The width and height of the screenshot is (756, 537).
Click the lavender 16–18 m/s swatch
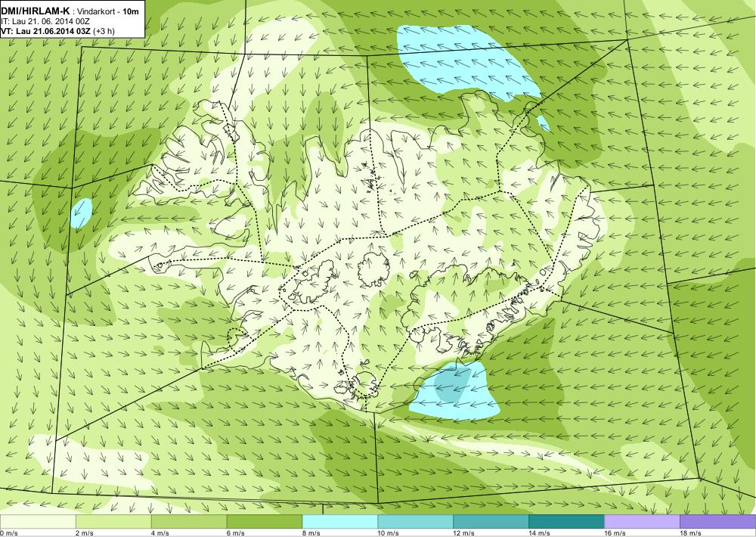pos(642,522)
